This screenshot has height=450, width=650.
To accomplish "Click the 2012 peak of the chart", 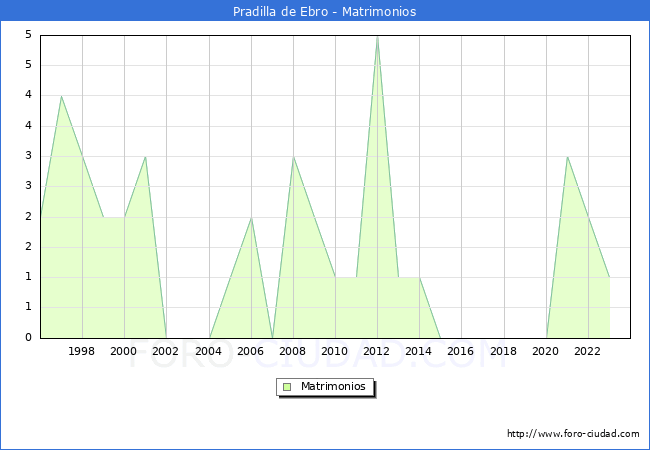I will (x=377, y=37).
